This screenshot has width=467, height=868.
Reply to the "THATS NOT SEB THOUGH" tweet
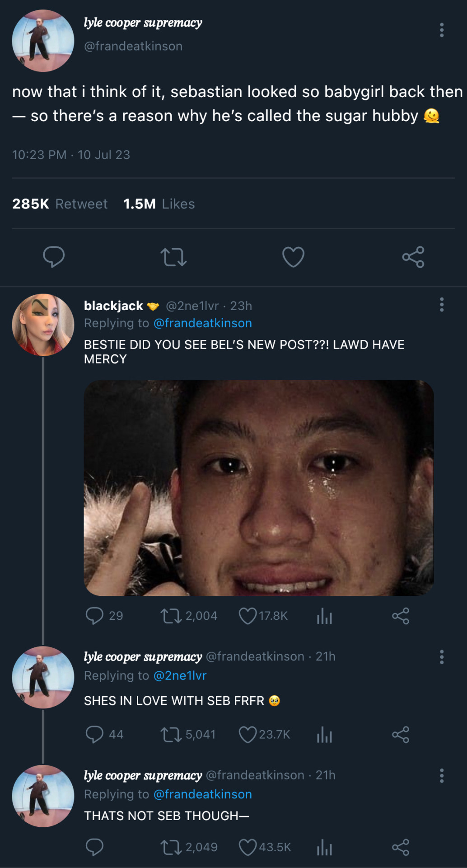click(x=94, y=847)
